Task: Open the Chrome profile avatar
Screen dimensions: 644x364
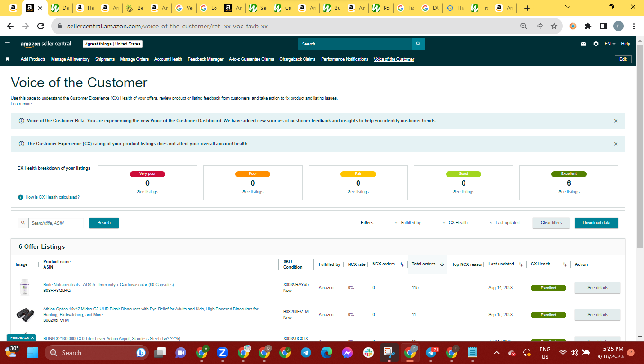Action: click(618, 27)
